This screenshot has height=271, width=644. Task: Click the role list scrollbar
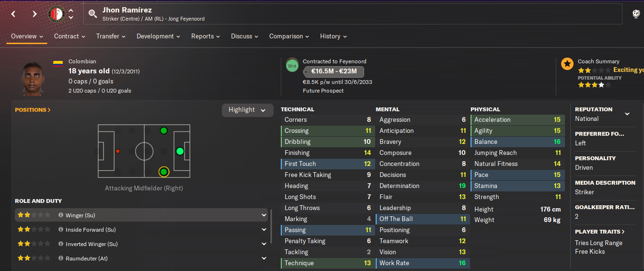click(x=271, y=226)
